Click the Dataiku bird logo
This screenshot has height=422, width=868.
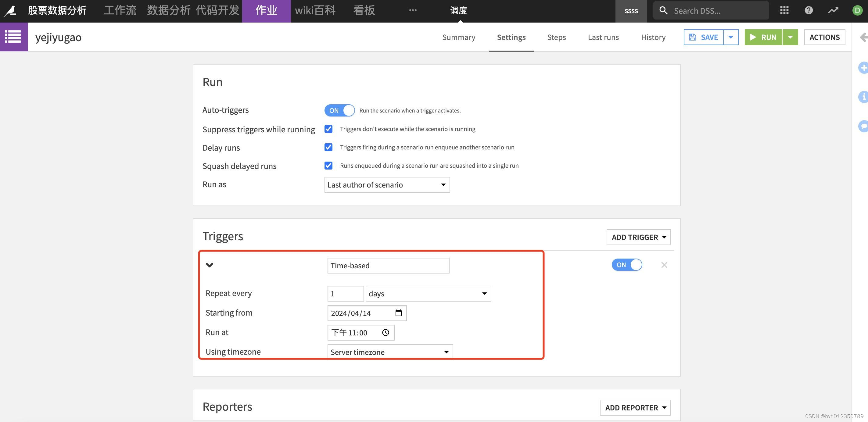pos(10,11)
